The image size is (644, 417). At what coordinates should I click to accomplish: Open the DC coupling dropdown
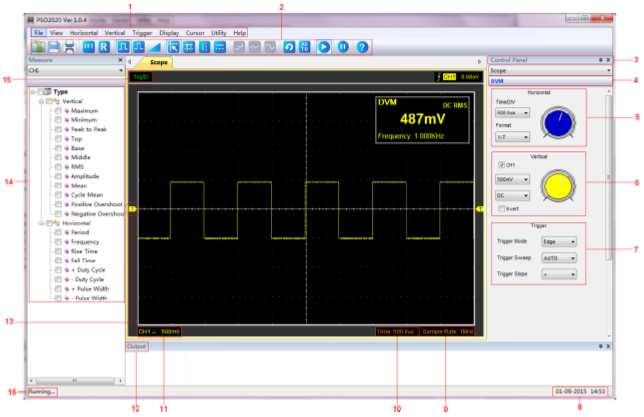[513, 196]
